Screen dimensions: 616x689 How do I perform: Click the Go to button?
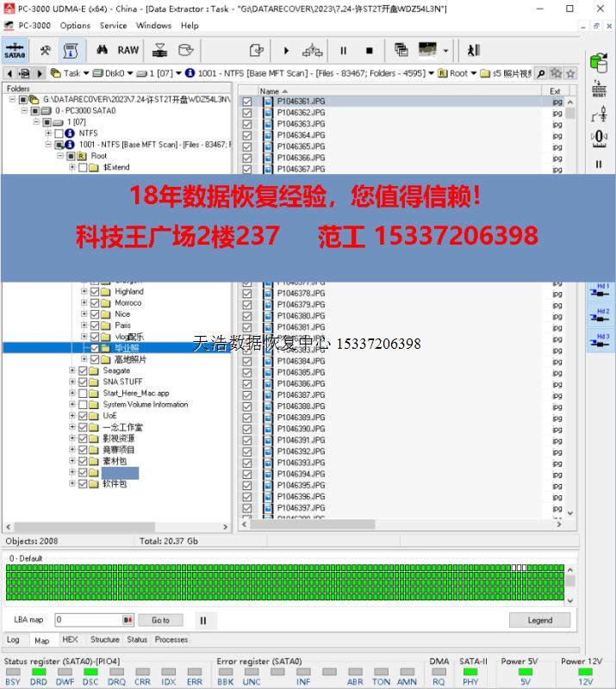click(160, 620)
